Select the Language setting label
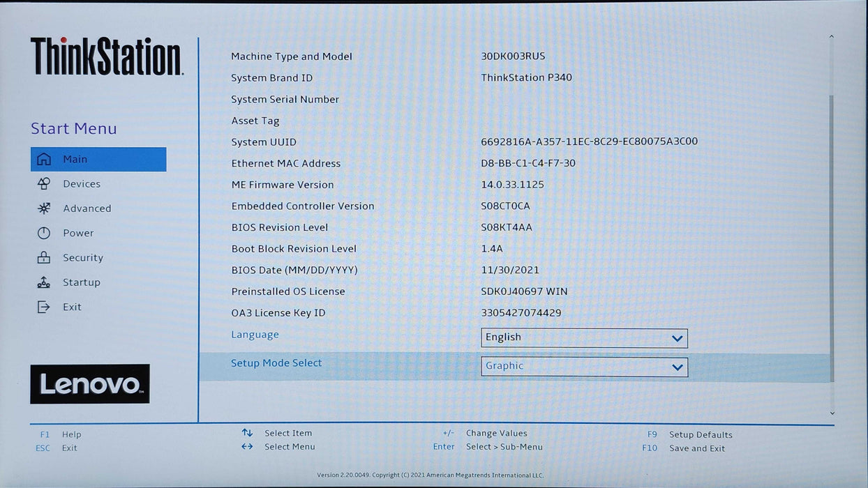Viewport: 868px width, 488px height. (x=255, y=335)
